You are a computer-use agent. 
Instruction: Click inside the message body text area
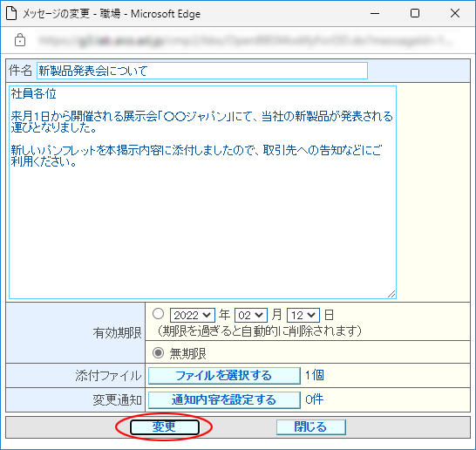(x=202, y=192)
